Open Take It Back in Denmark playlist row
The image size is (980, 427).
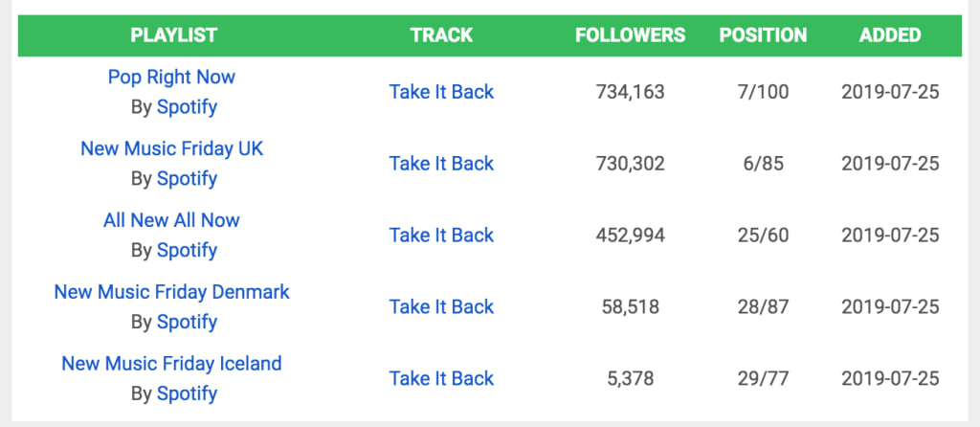[x=441, y=307]
